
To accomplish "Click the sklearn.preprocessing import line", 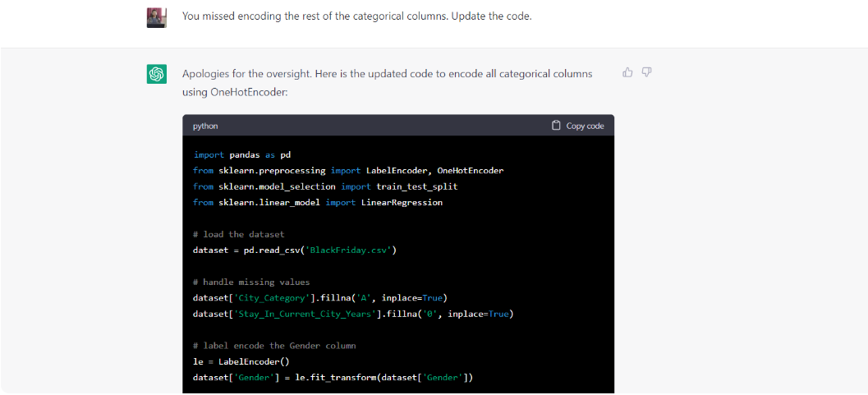I will coord(348,170).
